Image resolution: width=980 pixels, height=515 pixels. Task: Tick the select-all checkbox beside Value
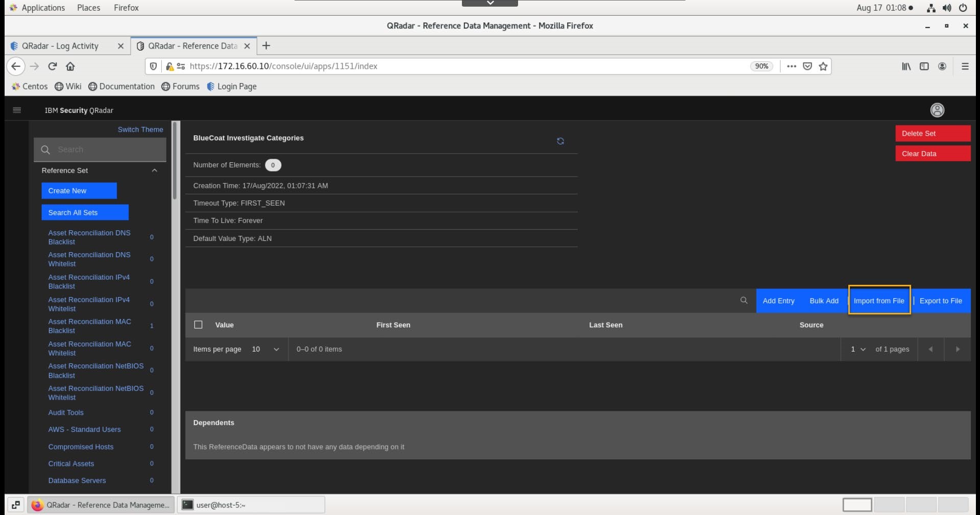(x=199, y=325)
